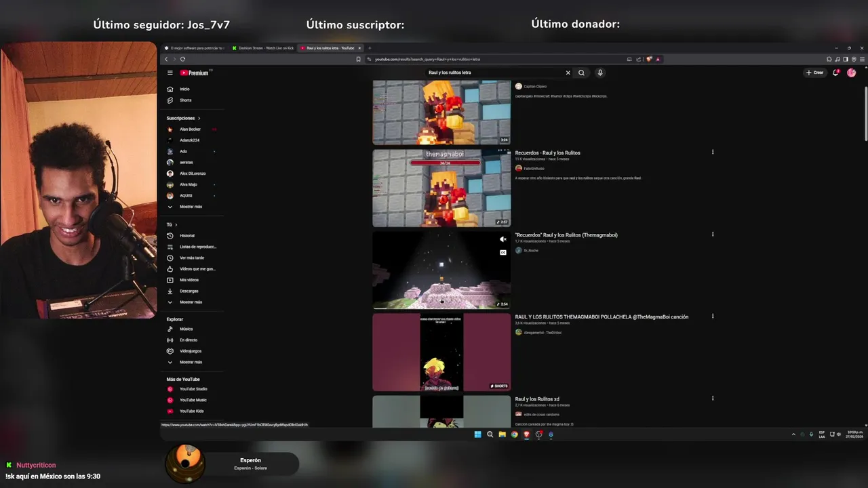Open En directo under Explorar
This screenshot has height=488, width=868.
pos(188,340)
